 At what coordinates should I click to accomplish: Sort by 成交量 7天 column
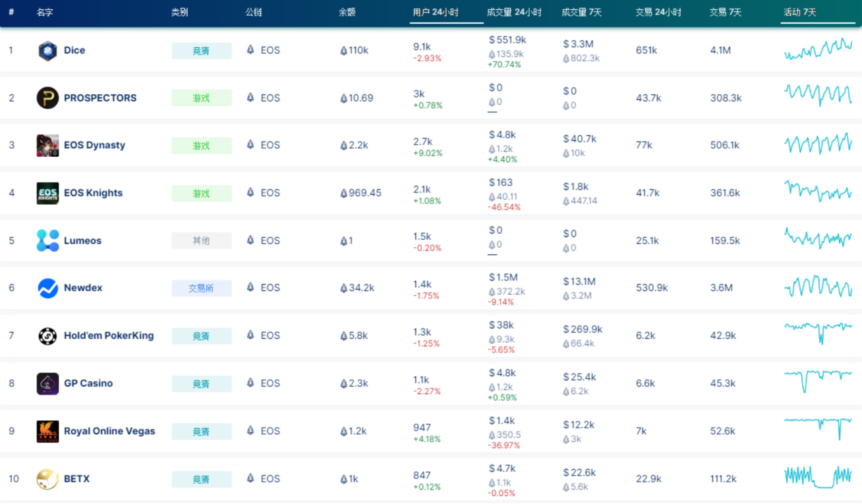coord(581,13)
